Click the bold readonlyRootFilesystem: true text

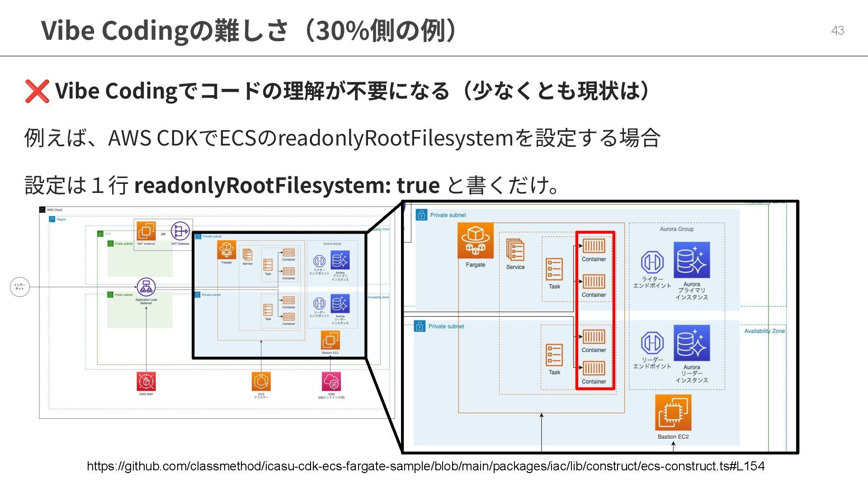(287, 185)
